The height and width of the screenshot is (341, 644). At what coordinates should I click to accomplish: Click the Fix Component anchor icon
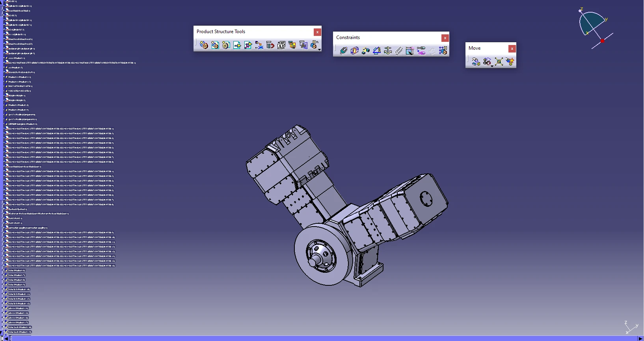click(388, 51)
